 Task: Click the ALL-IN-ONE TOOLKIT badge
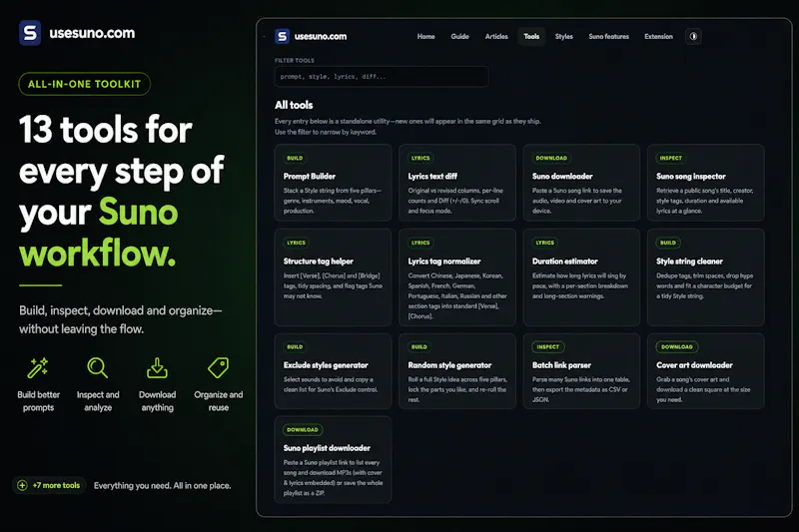[85, 84]
